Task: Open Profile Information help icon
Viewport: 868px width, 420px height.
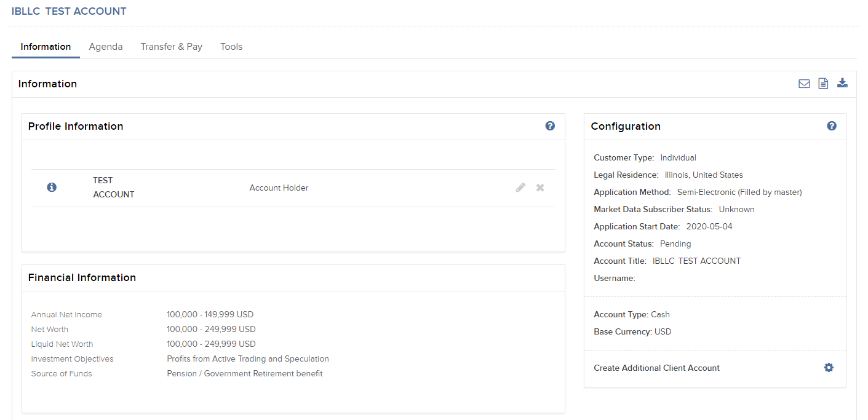Action: 550,125
